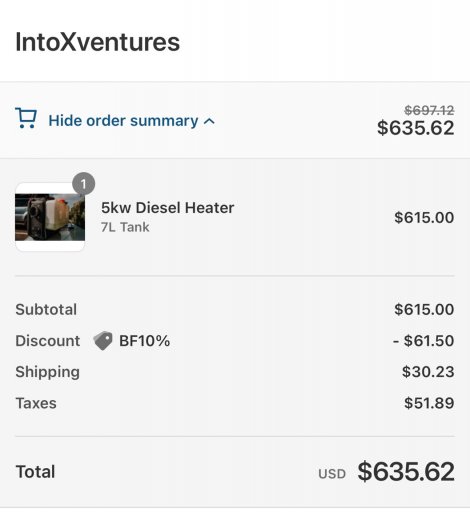The height and width of the screenshot is (512, 470).
Task: Select the BF10% discount code label
Action: [145, 341]
